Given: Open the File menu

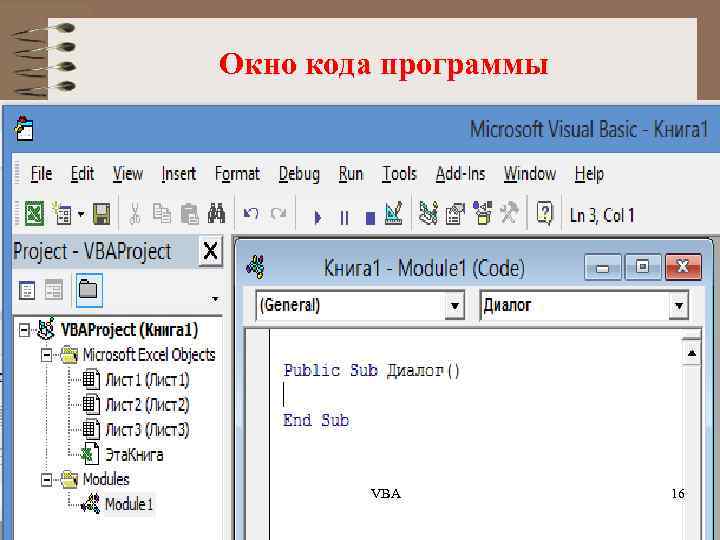Looking at the screenshot, I should 41,174.
